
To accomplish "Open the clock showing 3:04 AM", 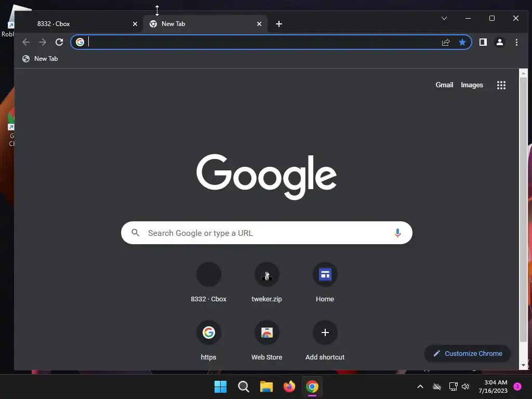I will tap(493, 387).
